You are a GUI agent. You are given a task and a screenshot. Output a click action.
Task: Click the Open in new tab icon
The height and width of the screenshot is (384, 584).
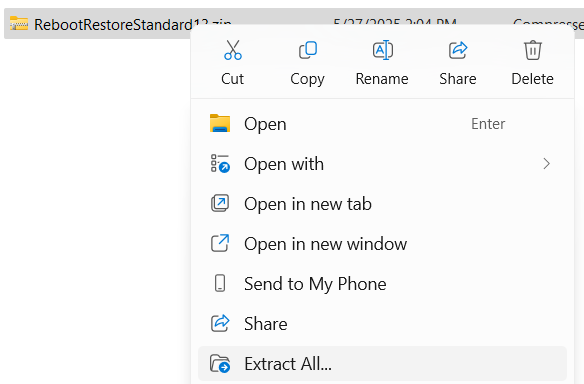(220, 203)
